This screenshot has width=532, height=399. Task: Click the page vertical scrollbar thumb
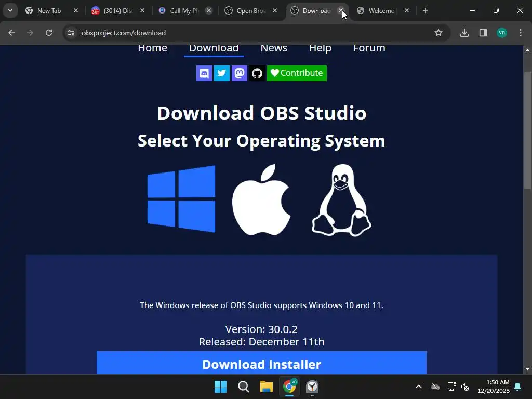(x=527, y=130)
